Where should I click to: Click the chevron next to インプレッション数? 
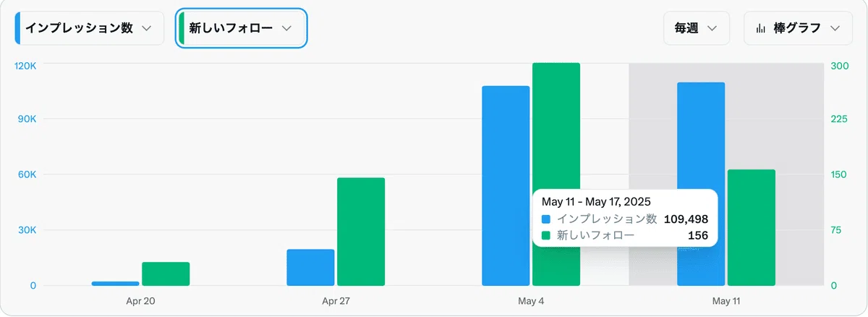(x=147, y=28)
